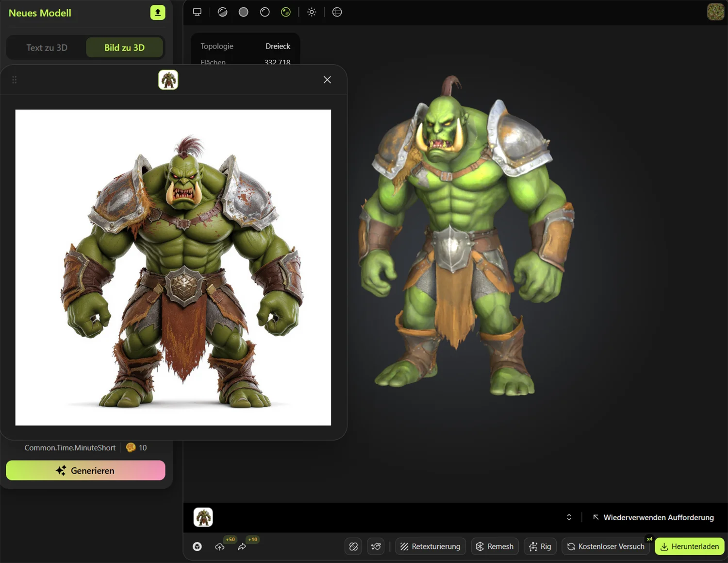Click the Dreieck topology value
This screenshot has height=563, width=728.
278,46
